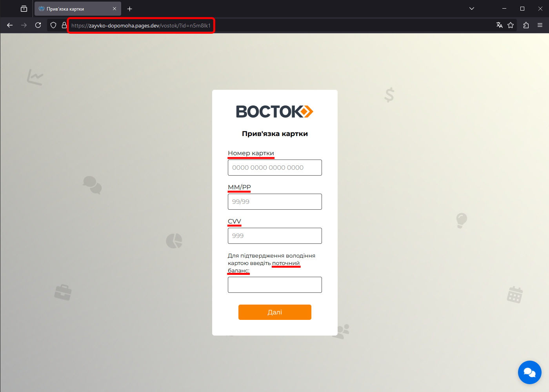Open the tracking protection shield icon
Screen dimensions: 549x392
[x=53, y=25]
